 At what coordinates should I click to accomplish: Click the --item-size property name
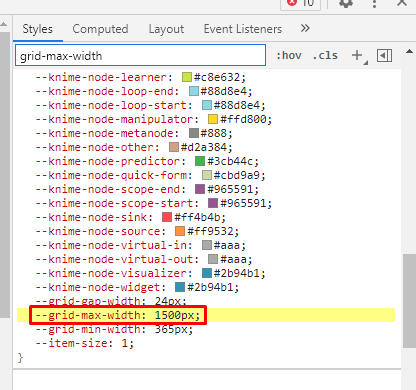click(71, 343)
